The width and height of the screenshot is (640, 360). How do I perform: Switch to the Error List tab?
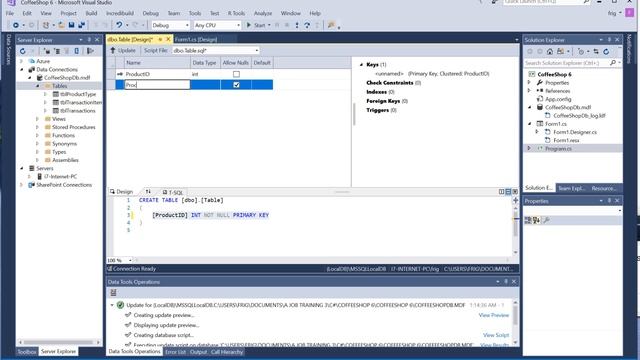(176, 352)
